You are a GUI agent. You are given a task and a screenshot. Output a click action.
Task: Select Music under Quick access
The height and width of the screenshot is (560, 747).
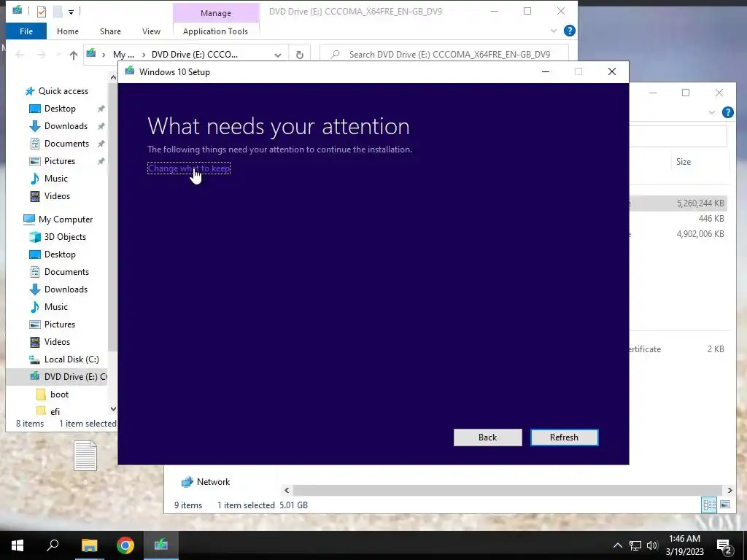click(x=55, y=179)
